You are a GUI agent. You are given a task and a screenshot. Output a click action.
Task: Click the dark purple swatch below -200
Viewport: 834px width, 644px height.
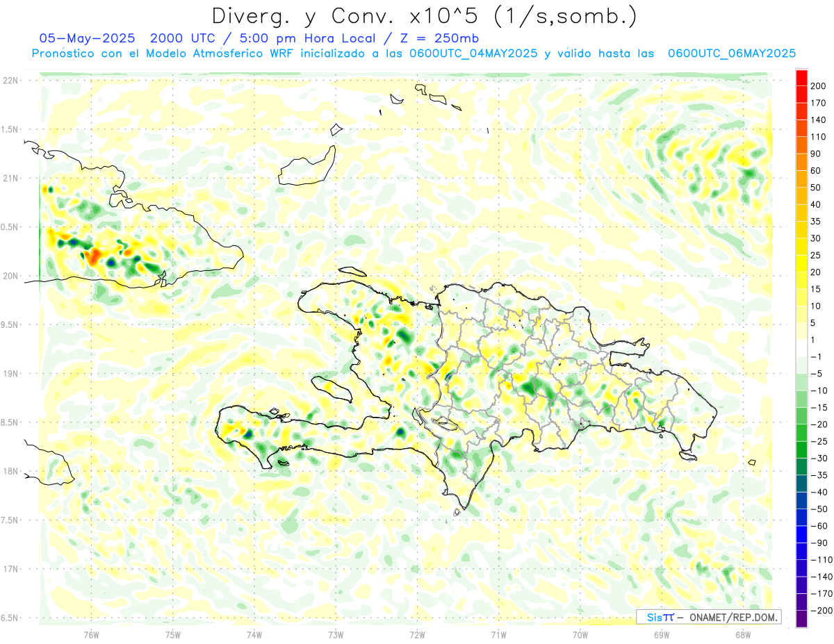pyautogui.click(x=801, y=619)
